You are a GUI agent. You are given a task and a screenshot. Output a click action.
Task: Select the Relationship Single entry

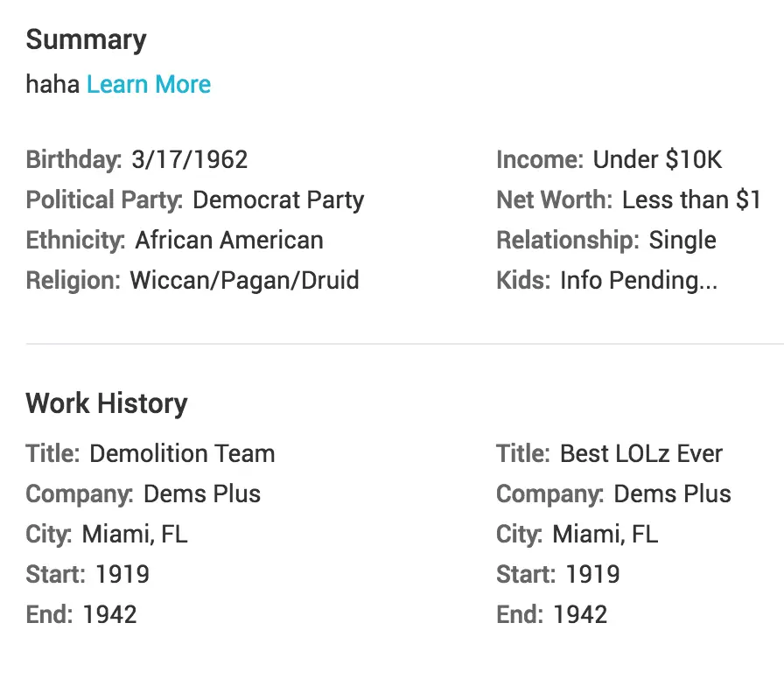606,240
